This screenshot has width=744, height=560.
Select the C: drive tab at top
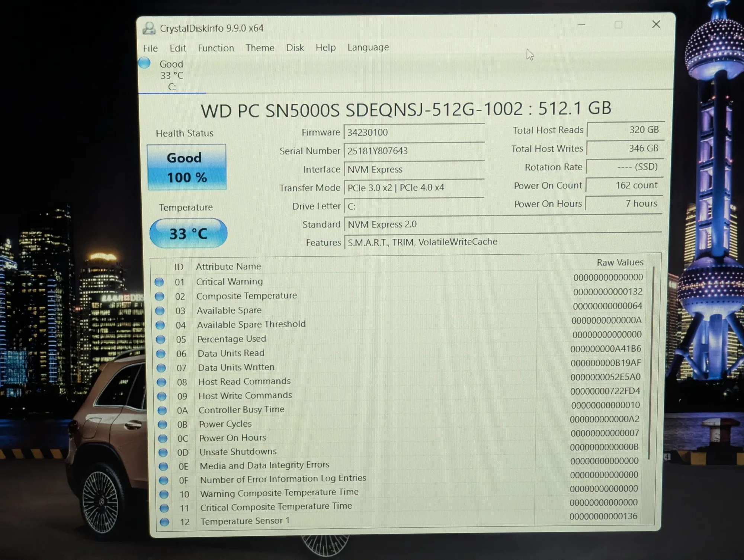[x=172, y=75]
